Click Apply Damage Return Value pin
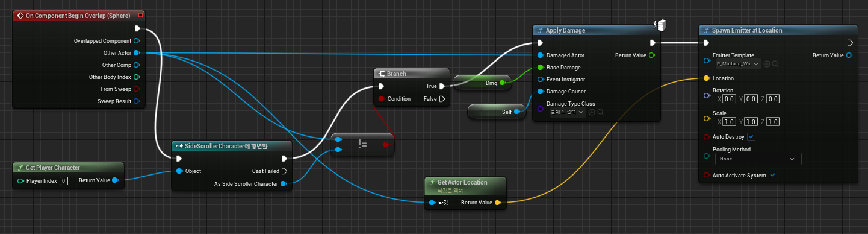 point(652,55)
